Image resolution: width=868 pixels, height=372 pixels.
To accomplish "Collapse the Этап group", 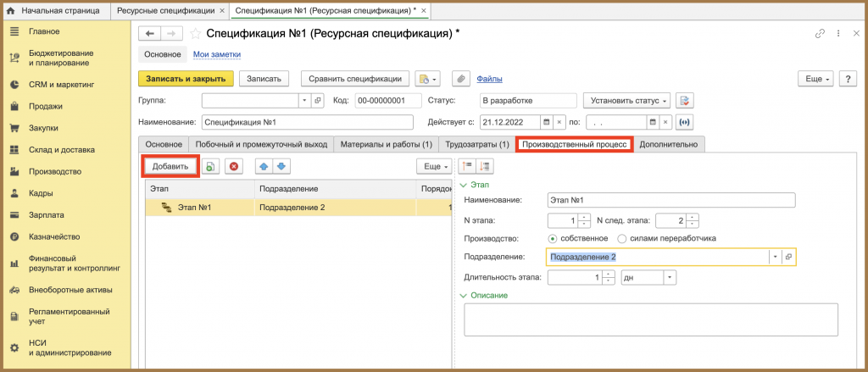I will 464,185.
